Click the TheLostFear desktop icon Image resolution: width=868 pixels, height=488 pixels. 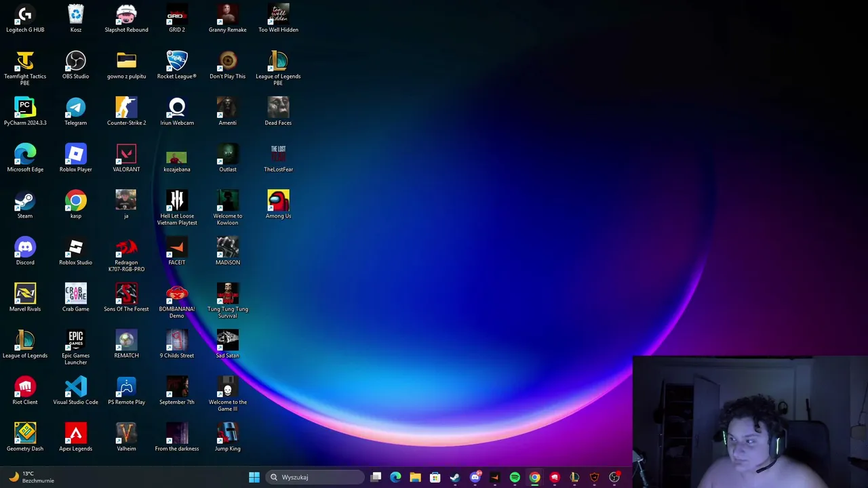(278, 158)
